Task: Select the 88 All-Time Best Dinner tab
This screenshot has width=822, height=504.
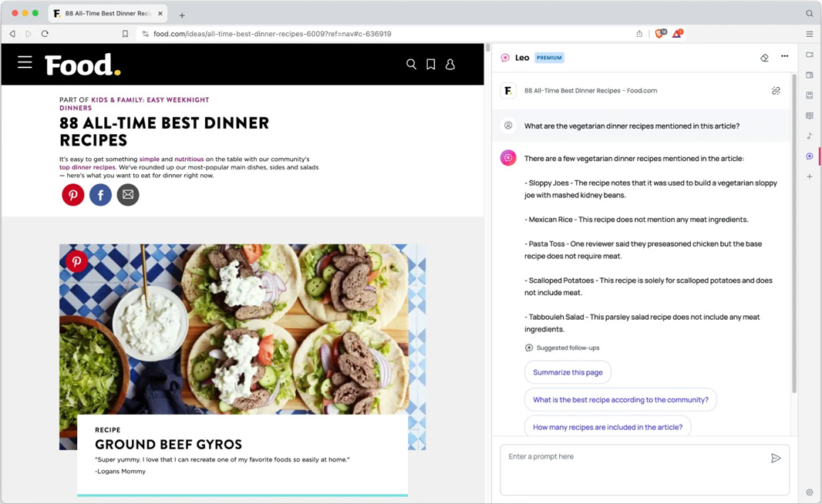Action: click(x=106, y=14)
